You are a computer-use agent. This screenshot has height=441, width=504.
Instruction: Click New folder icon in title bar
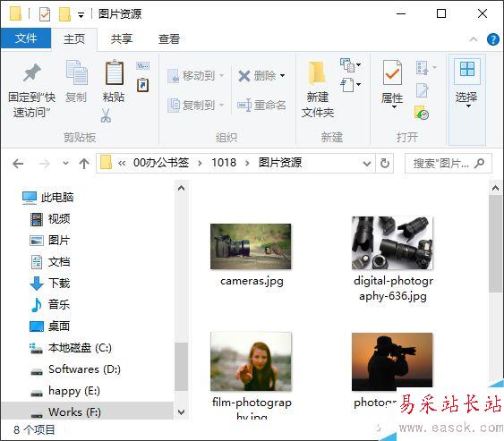64,14
